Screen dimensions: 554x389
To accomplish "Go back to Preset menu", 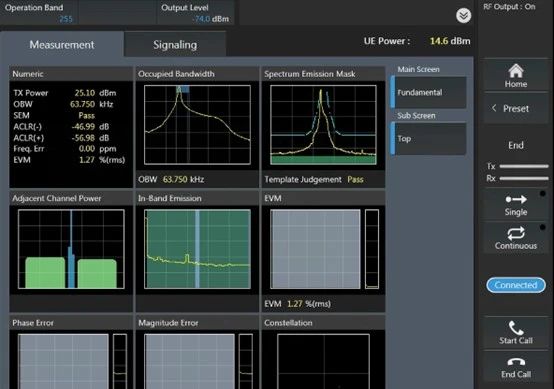I will pos(515,108).
